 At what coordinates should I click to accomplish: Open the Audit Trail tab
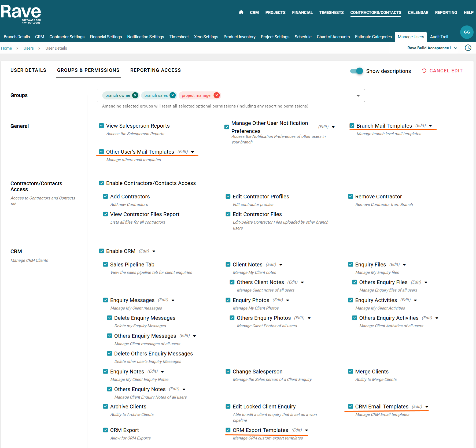[x=439, y=37]
